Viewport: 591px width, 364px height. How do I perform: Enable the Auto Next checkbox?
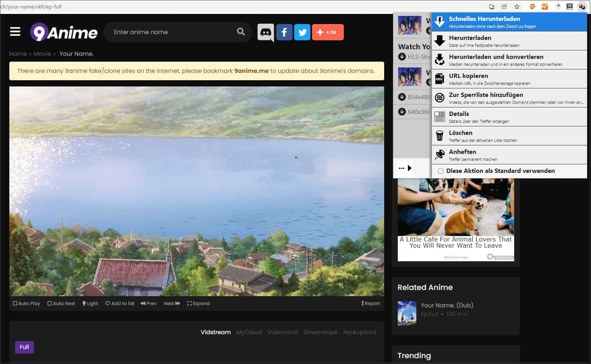[50, 304]
